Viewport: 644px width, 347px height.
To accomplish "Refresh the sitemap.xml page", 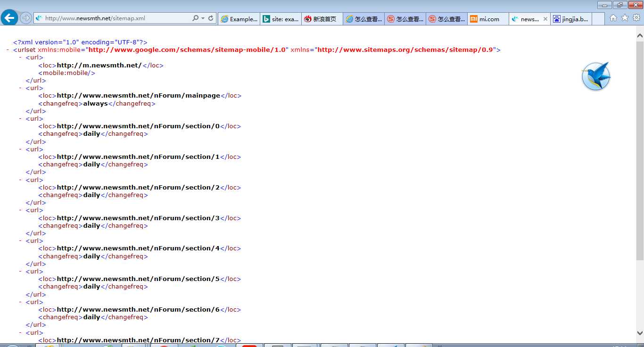I will [211, 18].
